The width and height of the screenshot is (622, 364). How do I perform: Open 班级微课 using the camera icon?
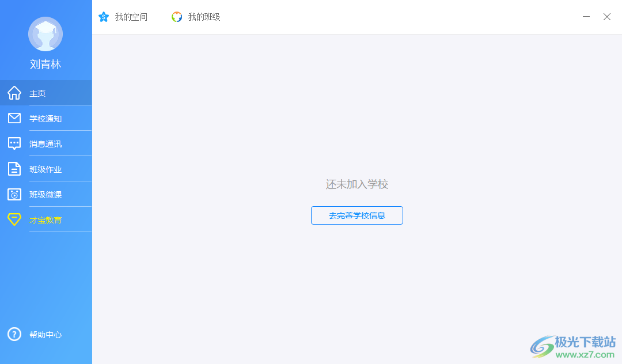[x=14, y=194]
